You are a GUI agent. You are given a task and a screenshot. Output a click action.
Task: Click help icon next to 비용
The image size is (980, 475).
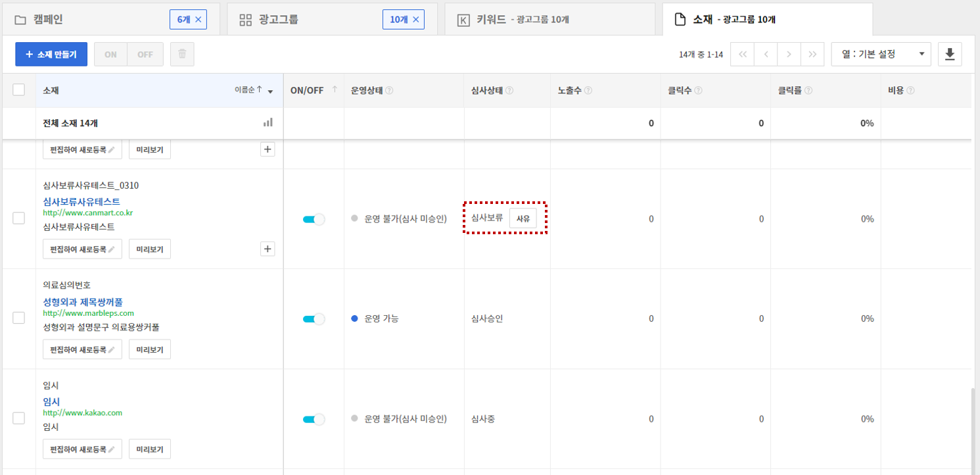click(910, 91)
